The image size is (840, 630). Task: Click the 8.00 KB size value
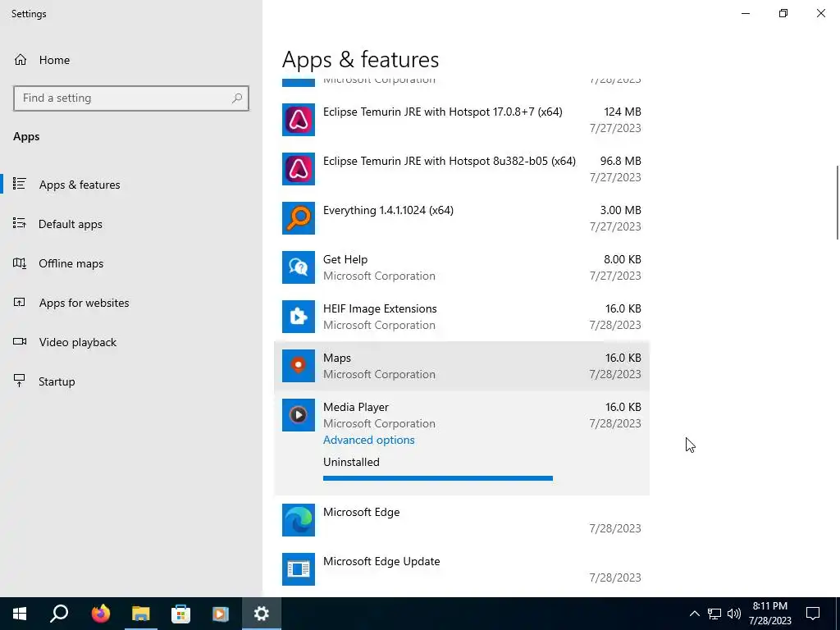point(622,260)
